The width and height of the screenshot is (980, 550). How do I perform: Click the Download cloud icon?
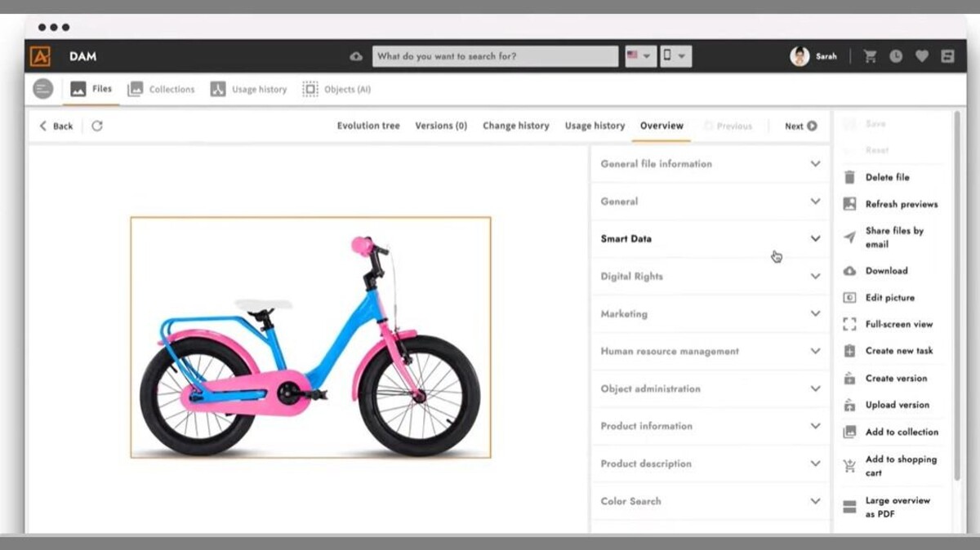tap(849, 271)
